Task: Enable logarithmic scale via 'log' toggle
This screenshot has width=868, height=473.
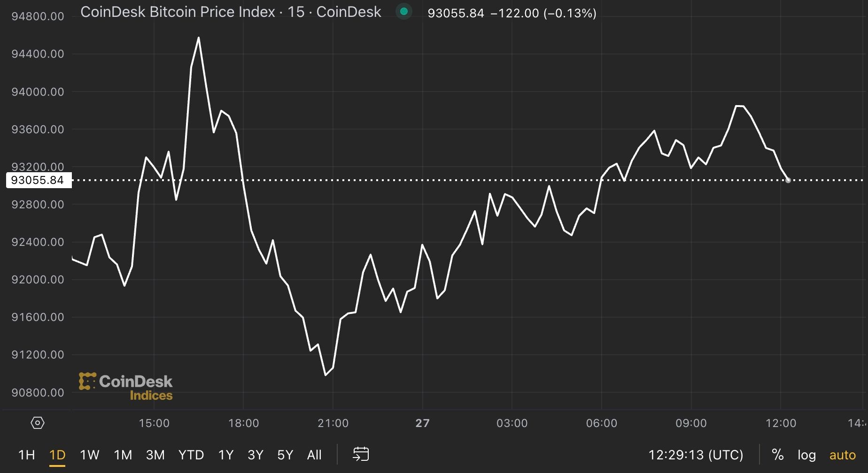Action: (x=807, y=454)
